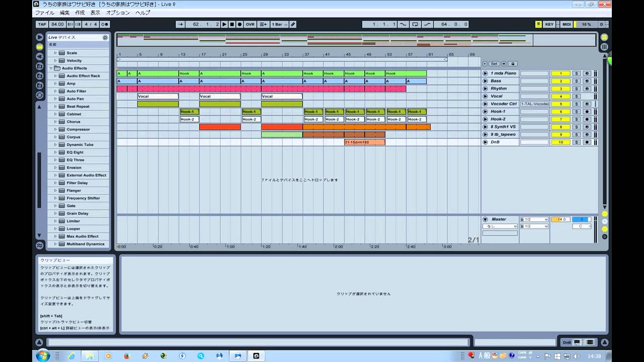
Task: Open the ヘルプ menu
Action: point(143,13)
